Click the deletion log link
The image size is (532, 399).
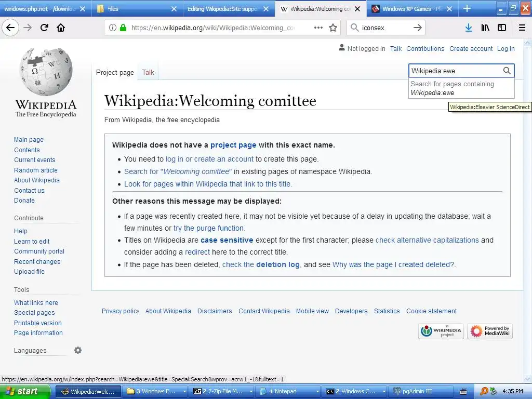[x=278, y=264]
